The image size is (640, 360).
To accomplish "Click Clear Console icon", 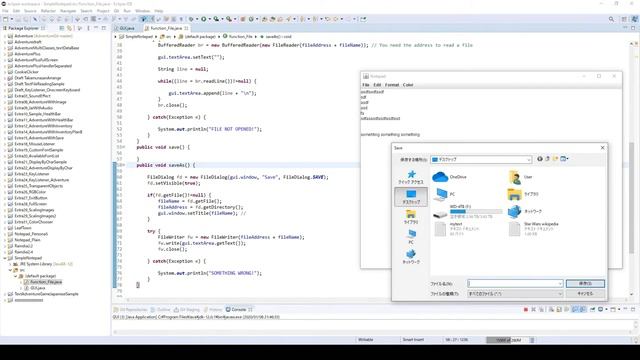I will (551, 310).
